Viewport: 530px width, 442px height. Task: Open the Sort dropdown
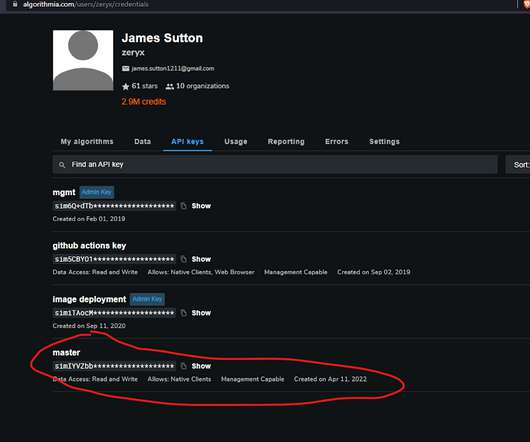518,165
